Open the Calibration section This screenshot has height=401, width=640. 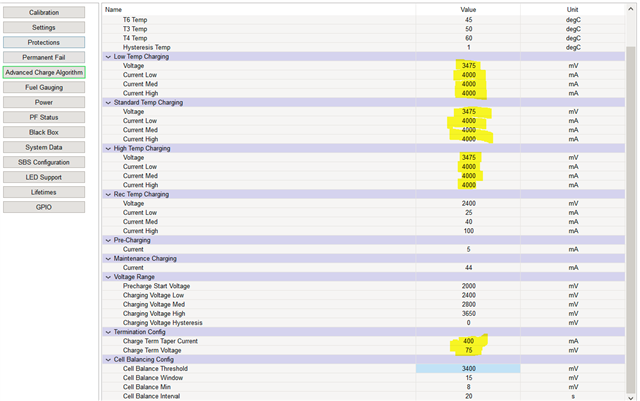(x=44, y=13)
